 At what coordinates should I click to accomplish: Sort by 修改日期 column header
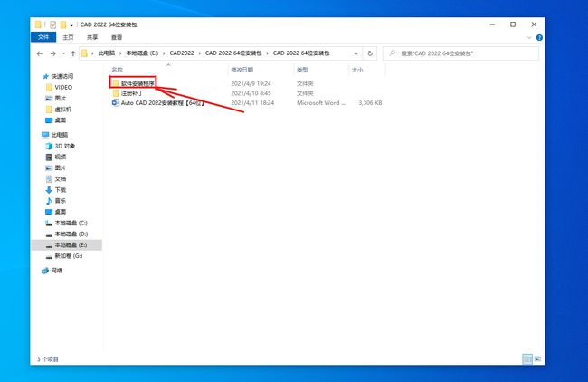[242, 70]
